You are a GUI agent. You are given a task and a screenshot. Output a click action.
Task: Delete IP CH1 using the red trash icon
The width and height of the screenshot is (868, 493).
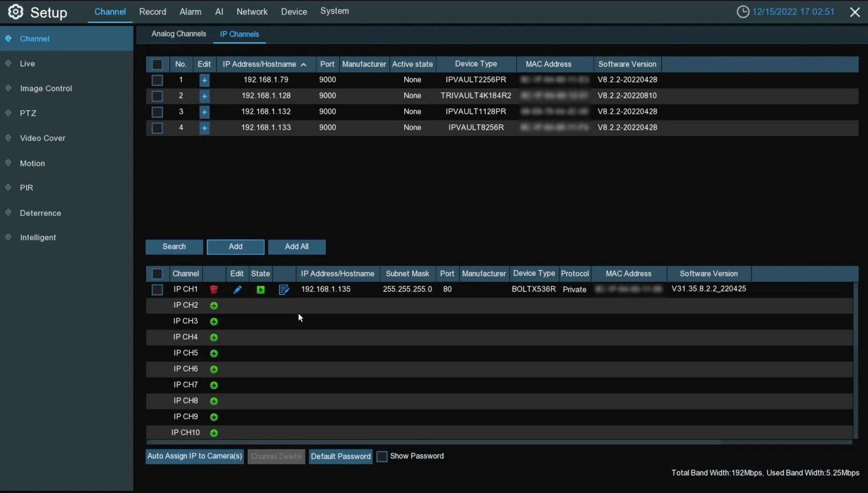click(214, 290)
